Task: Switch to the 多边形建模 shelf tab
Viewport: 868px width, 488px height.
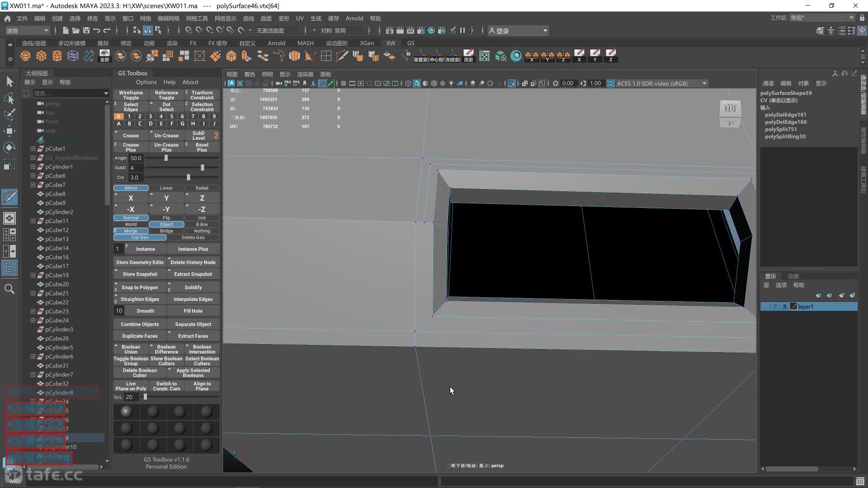Action: (x=72, y=43)
